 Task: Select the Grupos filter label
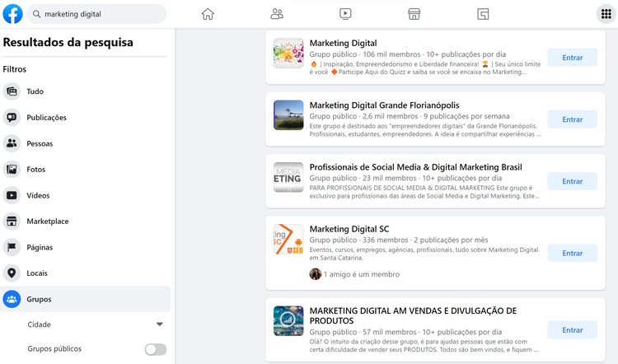coord(39,299)
